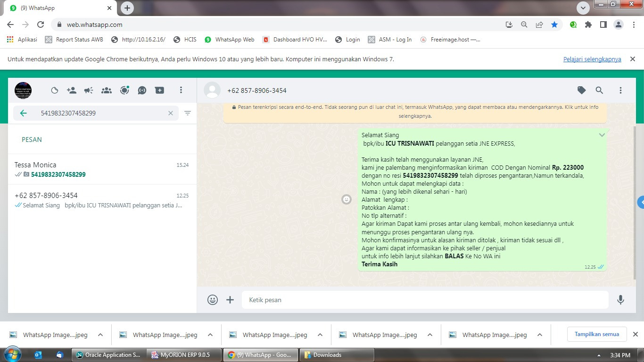Open sidebar three-dot menu
The image size is (644, 362).
point(181,90)
